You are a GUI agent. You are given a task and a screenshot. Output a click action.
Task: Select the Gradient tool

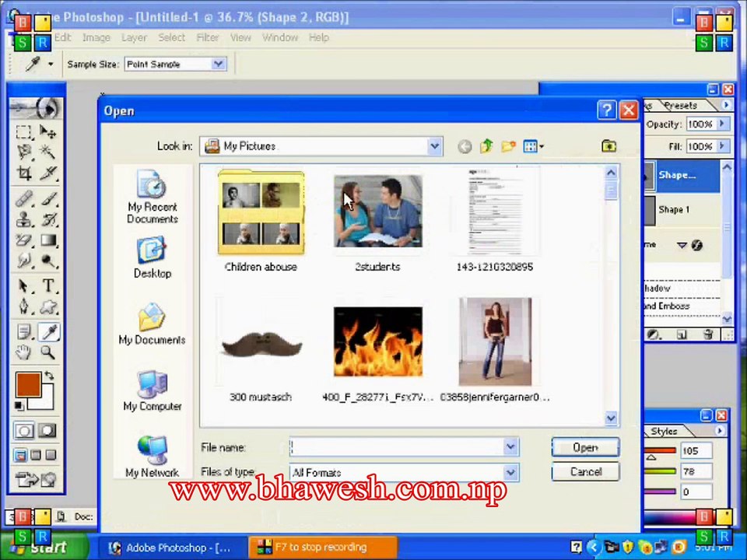(47, 240)
